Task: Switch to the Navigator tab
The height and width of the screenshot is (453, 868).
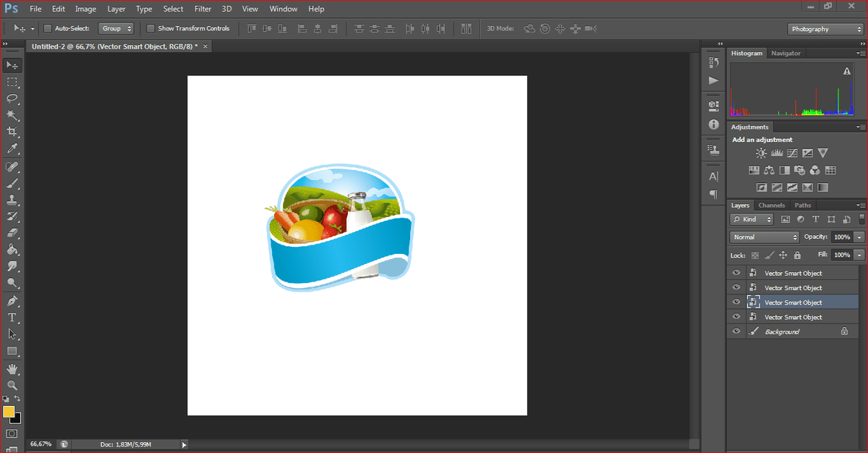Action: tap(786, 54)
